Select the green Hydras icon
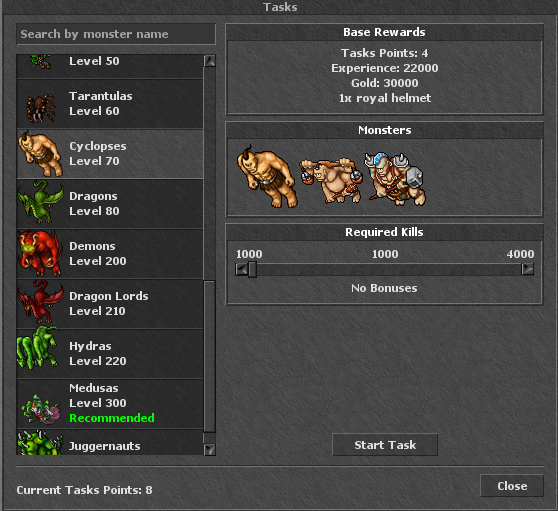 coord(38,347)
